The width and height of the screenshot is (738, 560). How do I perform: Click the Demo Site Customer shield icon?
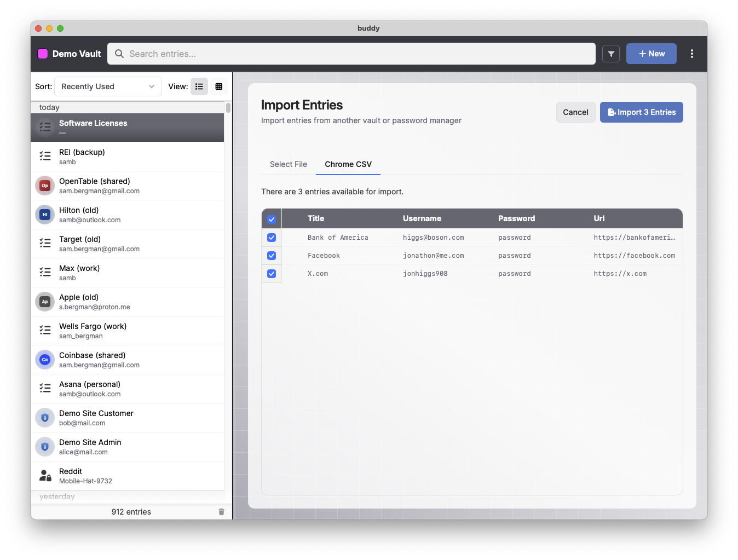point(45,418)
